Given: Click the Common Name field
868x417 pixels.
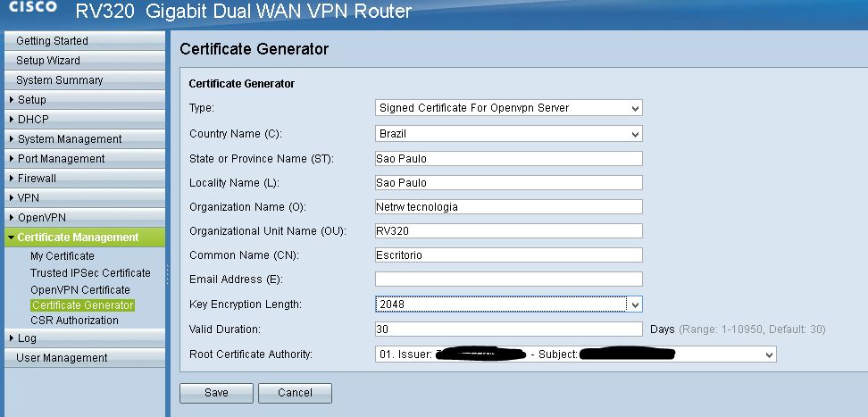Looking at the screenshot, I should point(508,254).
